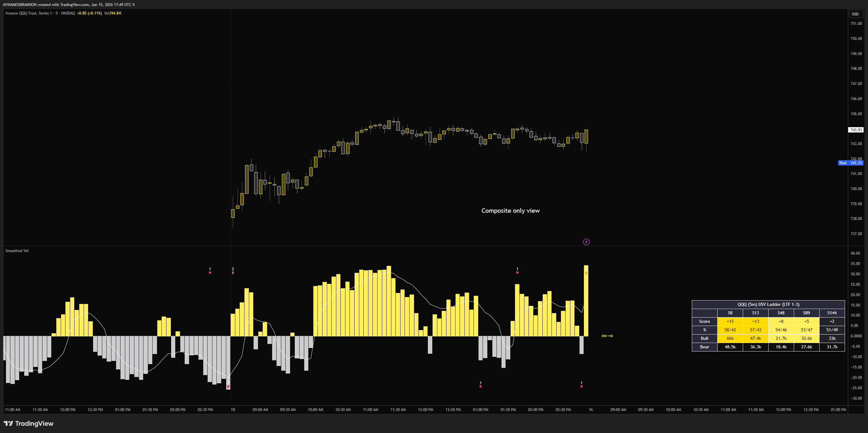Click the blue Post 741.73 price label
Screen dimensions: 868x433
click(x=851, y=163)
